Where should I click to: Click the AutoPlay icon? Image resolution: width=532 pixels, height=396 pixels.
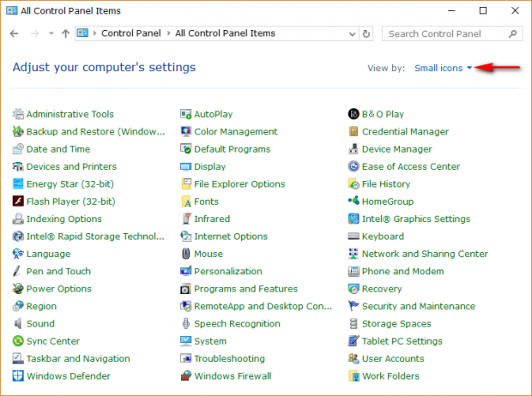click(x=185, y=114)
